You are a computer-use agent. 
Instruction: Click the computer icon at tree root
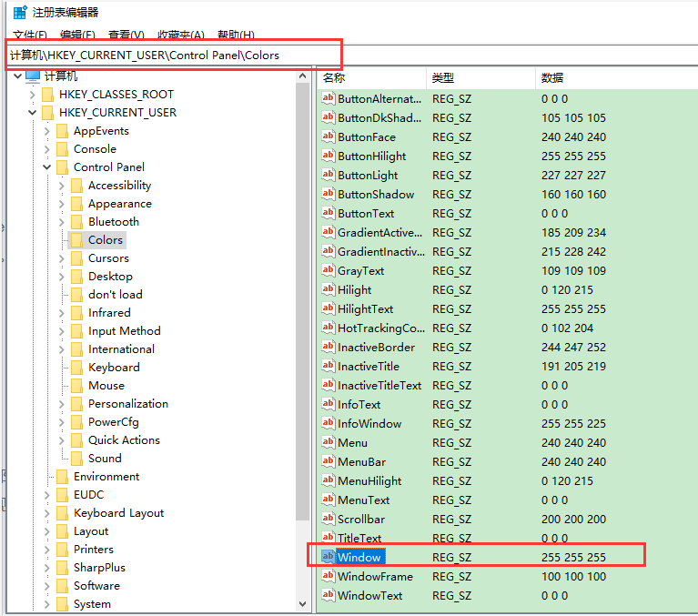pos(33,76)
